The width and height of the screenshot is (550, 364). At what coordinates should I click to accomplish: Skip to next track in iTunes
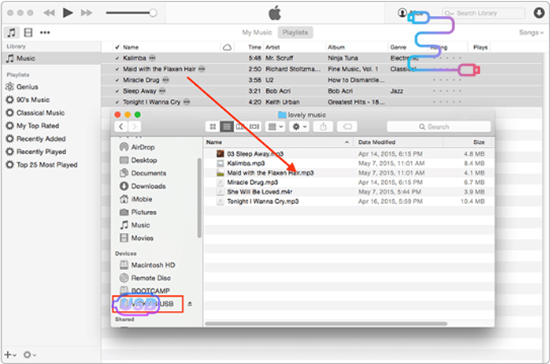coord(86,13)
